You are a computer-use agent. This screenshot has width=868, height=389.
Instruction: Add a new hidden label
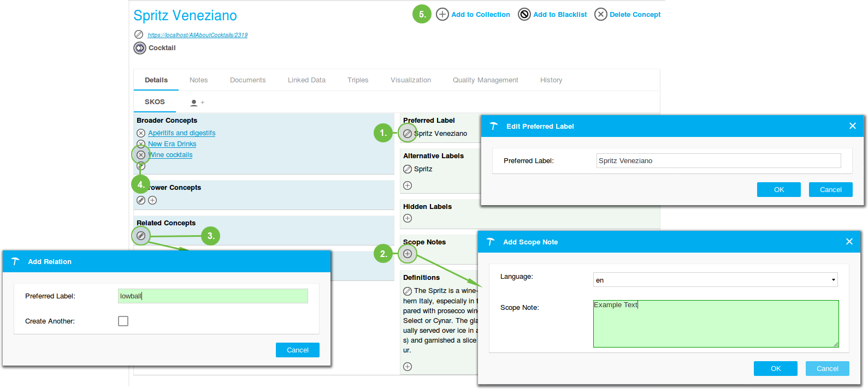click(x=408, y=218)
